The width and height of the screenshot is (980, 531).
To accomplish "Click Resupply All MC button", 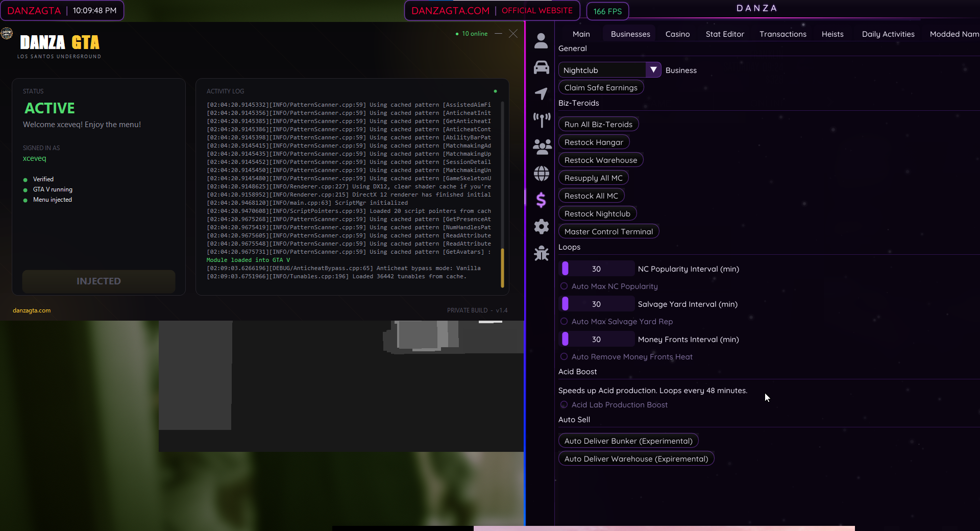I will 594,178.
